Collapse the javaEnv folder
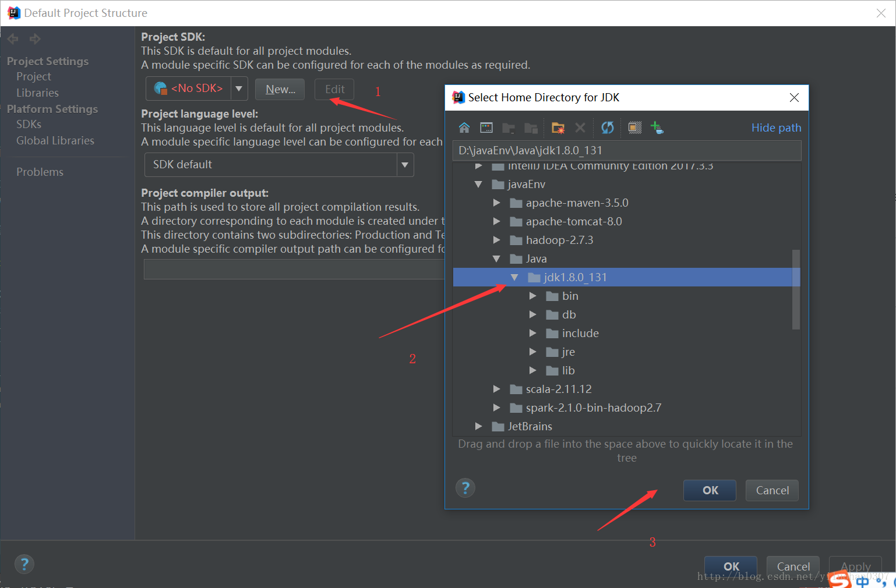896x588 pixels. pyautogui.click(x=478, y=185)
